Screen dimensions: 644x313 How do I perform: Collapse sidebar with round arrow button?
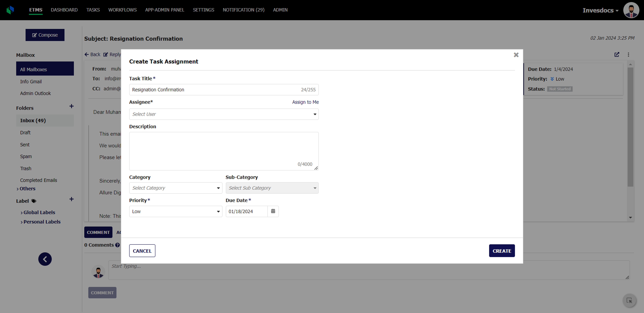click(x=45, y=259)
